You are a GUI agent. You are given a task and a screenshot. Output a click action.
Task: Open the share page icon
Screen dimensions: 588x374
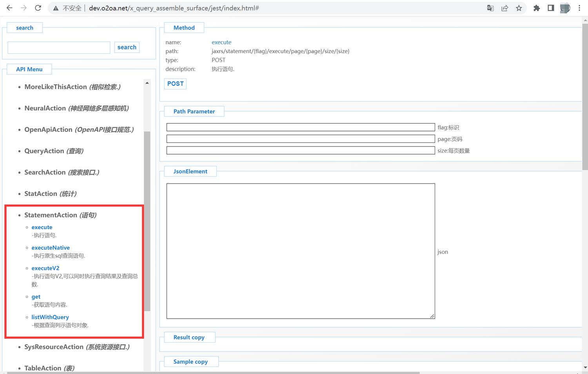[x=505, y=8]
